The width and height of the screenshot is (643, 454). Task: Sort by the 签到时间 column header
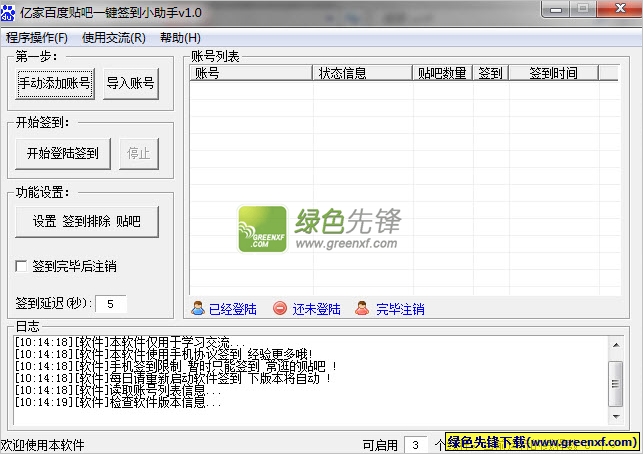(554, 73)
